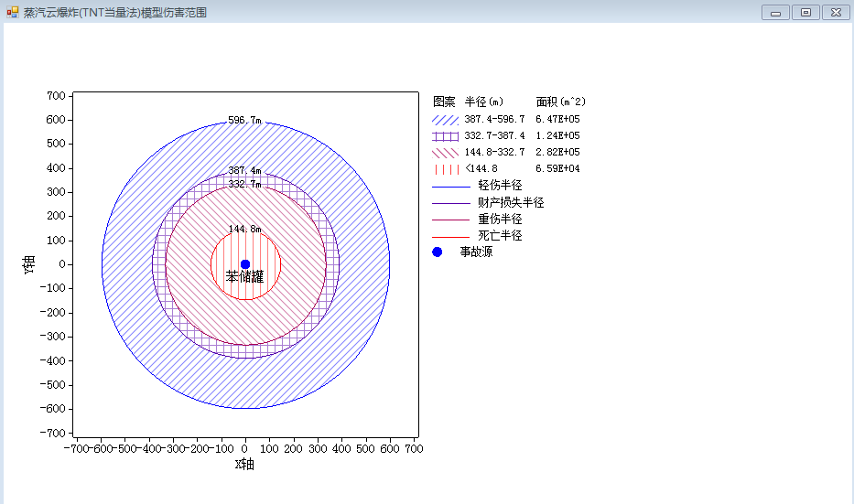Viewport: 854px width, 504px height.
Task: Click the red line sample for 死亡半径
Action: pos(451,237)
